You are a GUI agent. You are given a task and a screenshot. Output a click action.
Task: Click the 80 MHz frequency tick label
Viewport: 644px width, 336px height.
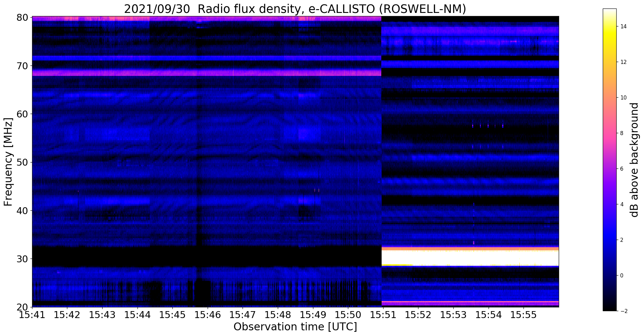[x=22, y=17]
